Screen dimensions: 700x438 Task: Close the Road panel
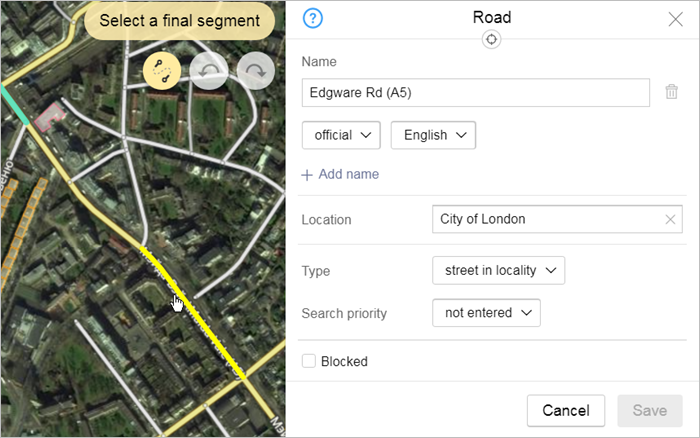point(674,19)
